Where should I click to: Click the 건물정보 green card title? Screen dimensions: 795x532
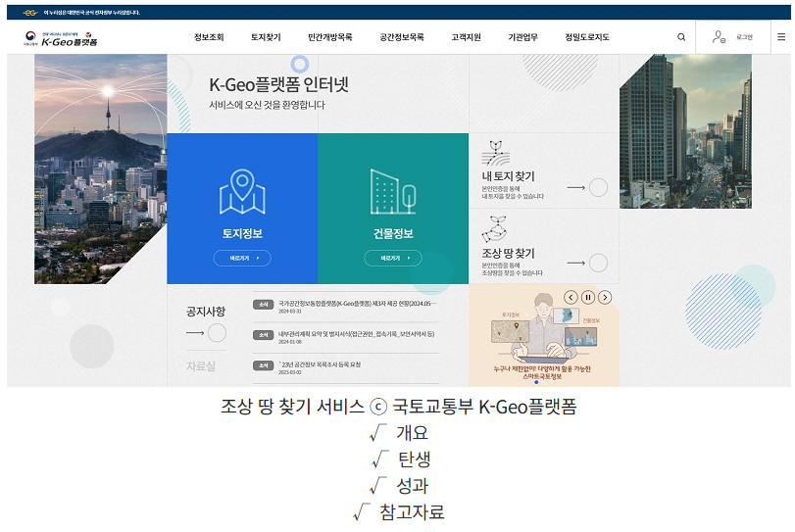[x=393, y=233]
